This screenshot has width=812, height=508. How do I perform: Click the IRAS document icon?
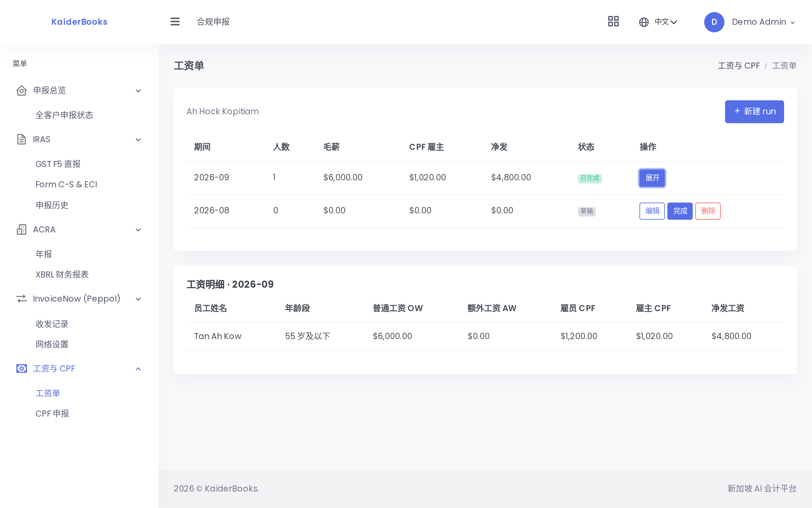tap(22, 139)
